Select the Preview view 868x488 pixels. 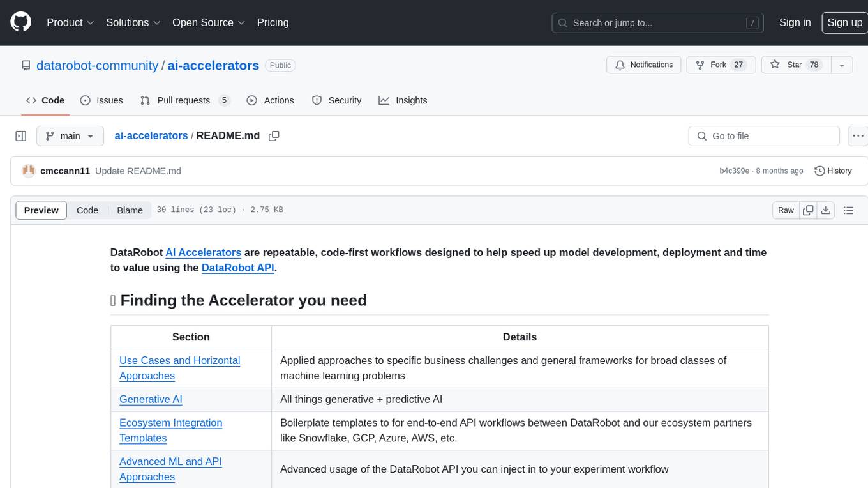pyautogui.click(x=41, y=210)
